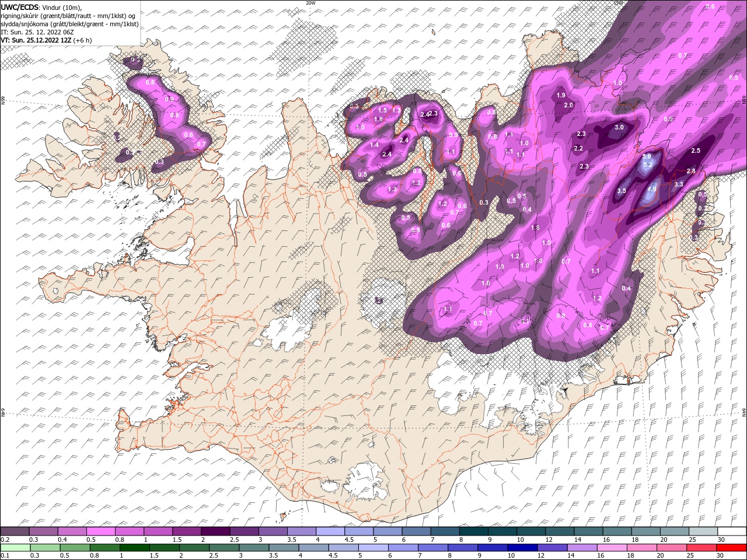
Task: Click the pale grey snow swatch labeled 25
Action: pyautogui.click(x=703, y=531)
